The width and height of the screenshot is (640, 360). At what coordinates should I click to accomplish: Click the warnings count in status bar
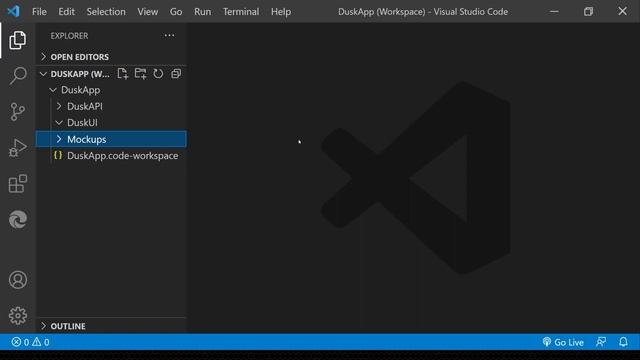tap(41, 342)
